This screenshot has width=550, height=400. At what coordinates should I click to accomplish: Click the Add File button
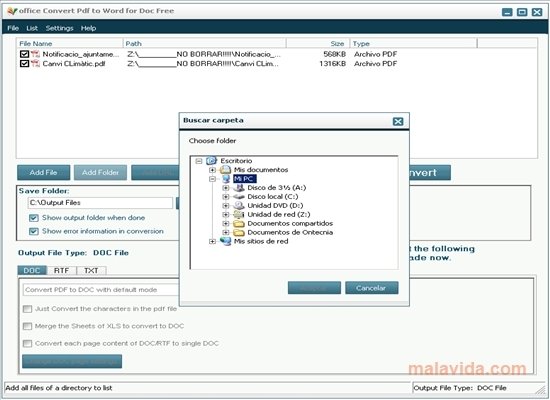[x=43, y=173]
